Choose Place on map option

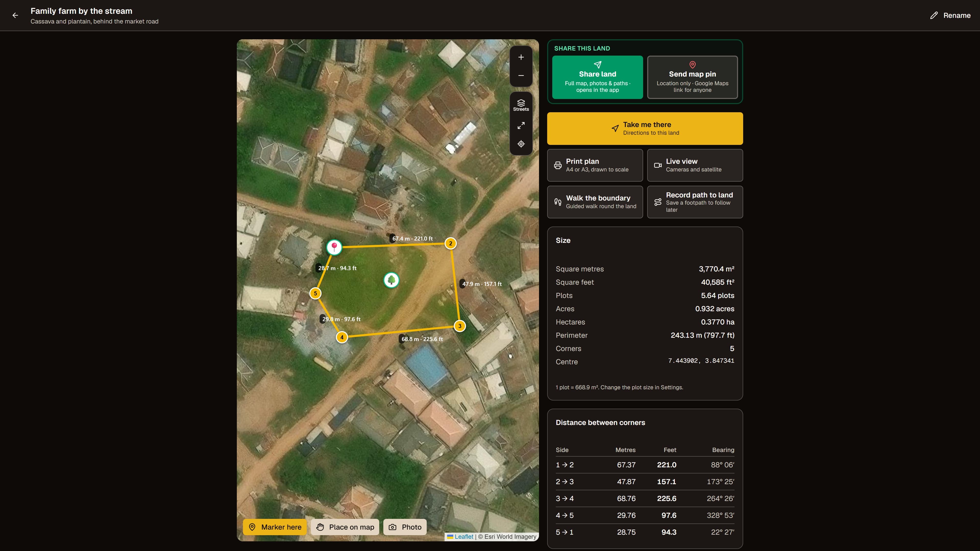click(345, 527)
